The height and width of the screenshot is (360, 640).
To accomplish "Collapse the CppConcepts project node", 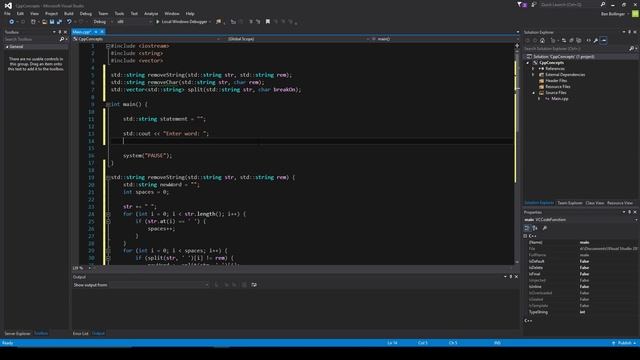I will coord(528,63).
